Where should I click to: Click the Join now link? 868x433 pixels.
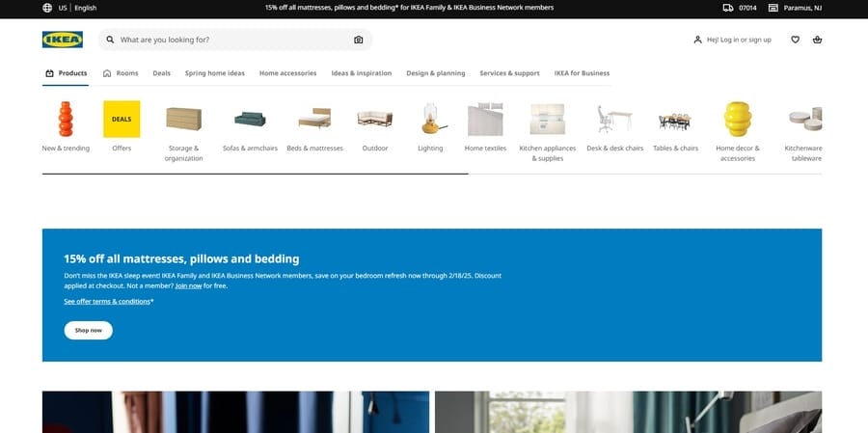[x=188, y=285]
